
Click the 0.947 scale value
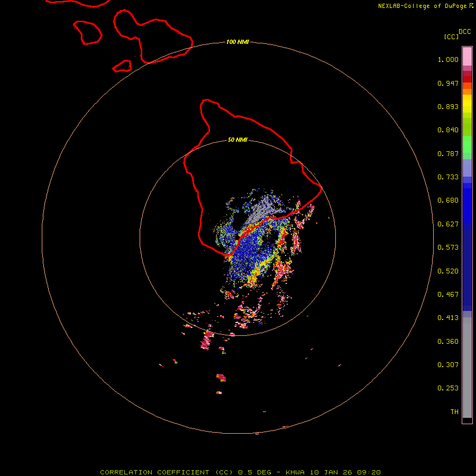pos(448,83)
